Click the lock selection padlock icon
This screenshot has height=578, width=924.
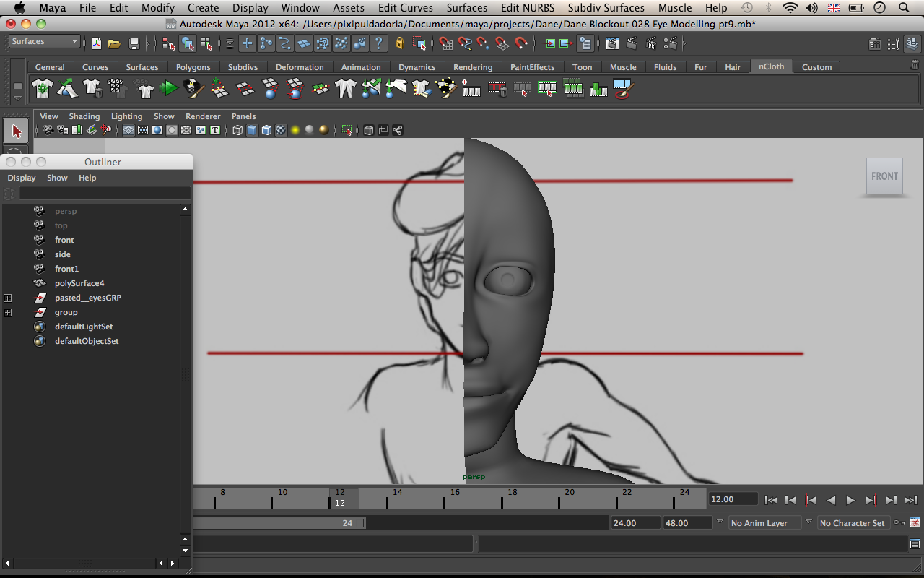(x=400, y=44)
